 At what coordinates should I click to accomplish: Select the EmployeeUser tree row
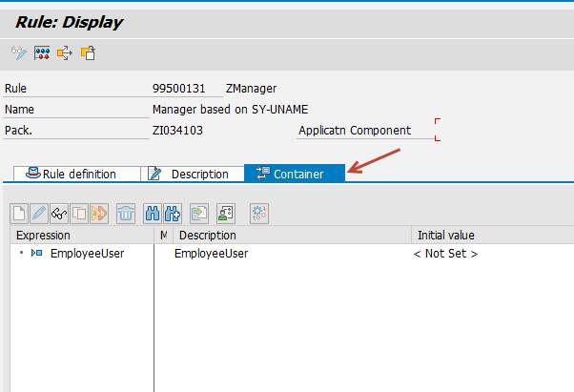click(x=86, y=254)
